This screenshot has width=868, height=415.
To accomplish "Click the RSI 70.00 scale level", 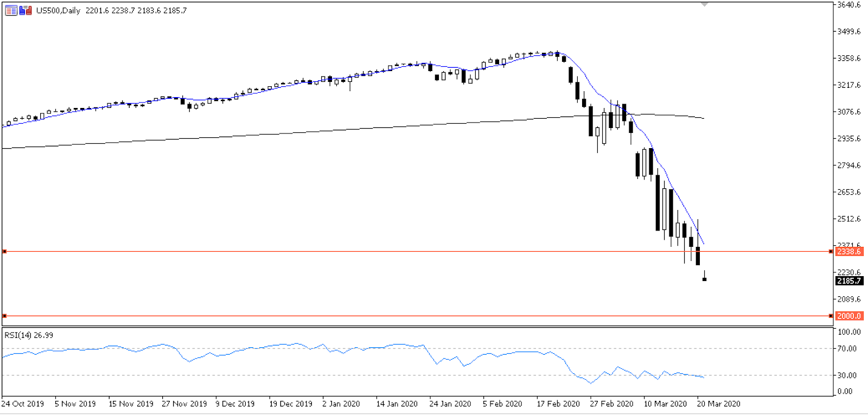I will click(x=848, y=349).
